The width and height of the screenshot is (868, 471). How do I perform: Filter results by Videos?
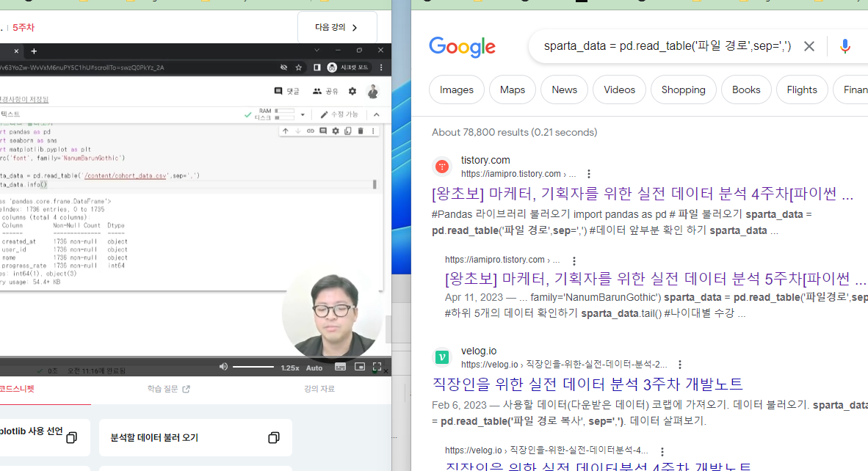coord(620,90)
